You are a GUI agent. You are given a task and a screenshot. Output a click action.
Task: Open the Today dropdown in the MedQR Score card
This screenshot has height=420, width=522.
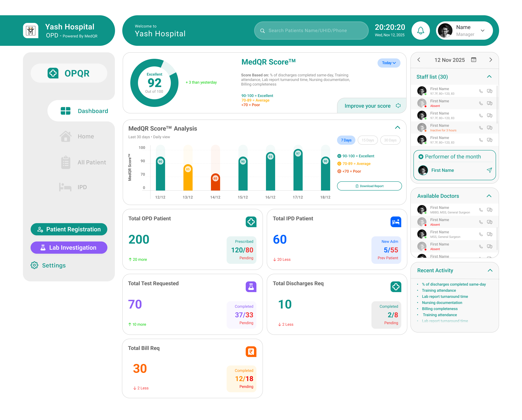tap(389, 63)
